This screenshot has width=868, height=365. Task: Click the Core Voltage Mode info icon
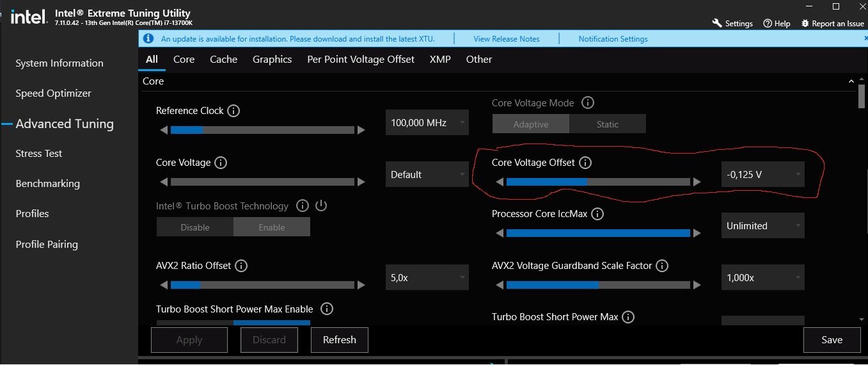(x=587, y=103)
